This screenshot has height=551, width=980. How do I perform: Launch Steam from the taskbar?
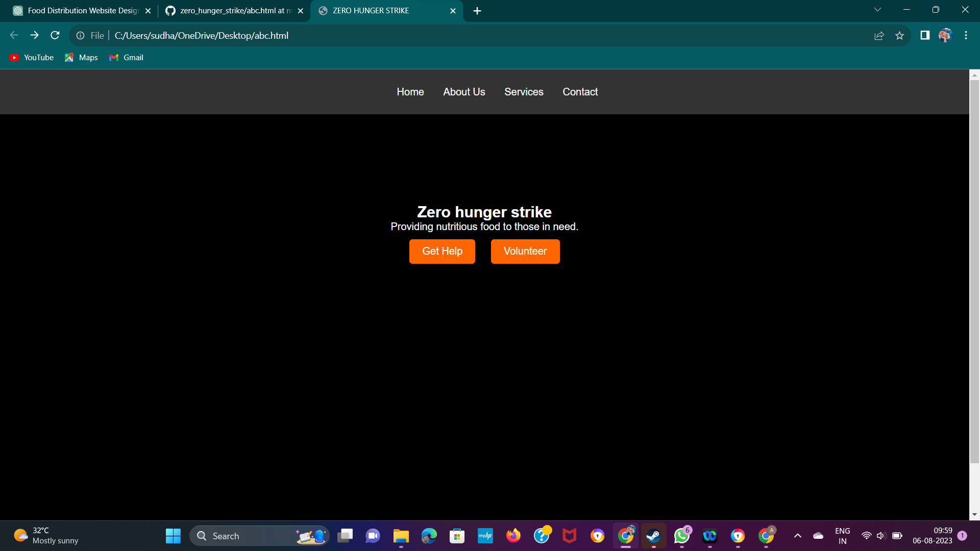pyautogui.click(x=654, y=536)
